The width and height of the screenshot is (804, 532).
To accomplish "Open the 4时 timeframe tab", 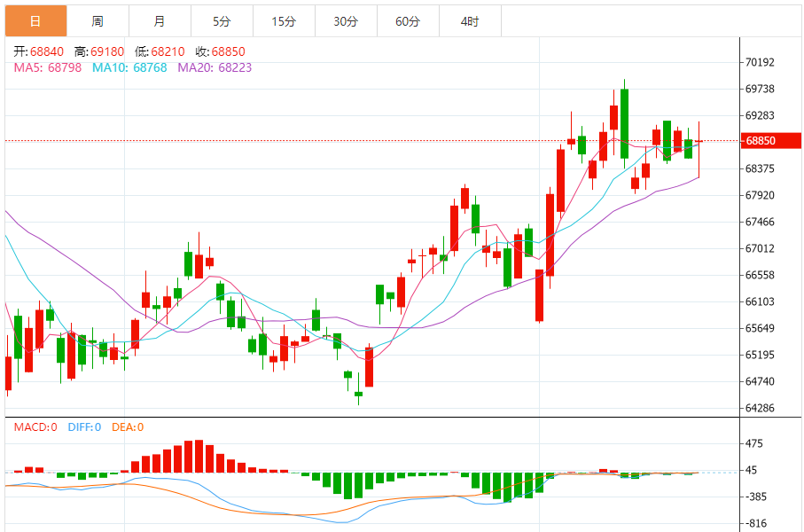I will tap(470, 21).
